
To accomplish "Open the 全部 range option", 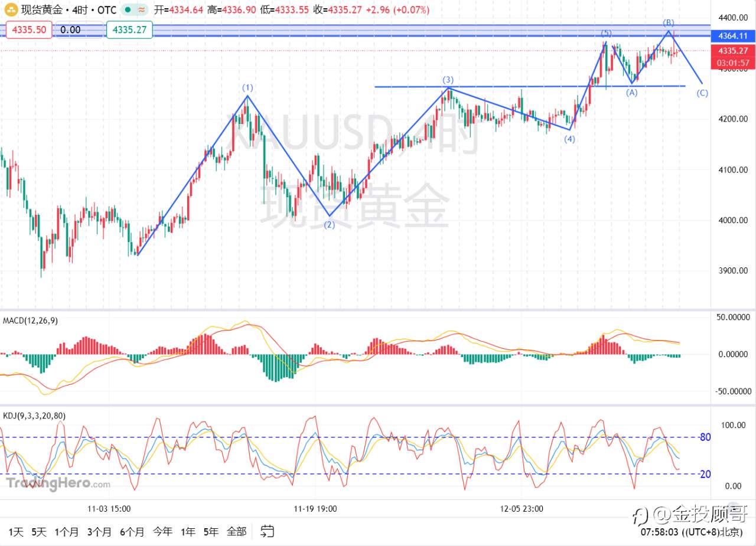I will click(x=237, y=531).
